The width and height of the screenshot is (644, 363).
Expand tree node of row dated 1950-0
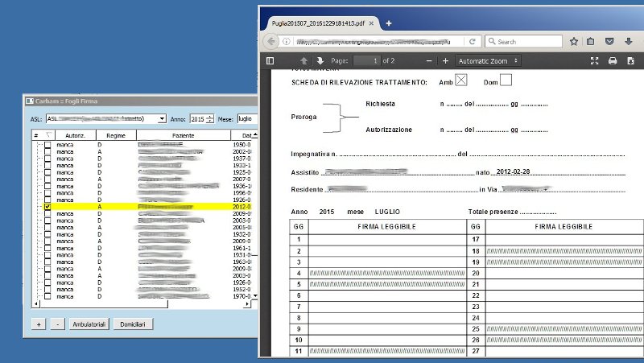(x=39, y=145)
